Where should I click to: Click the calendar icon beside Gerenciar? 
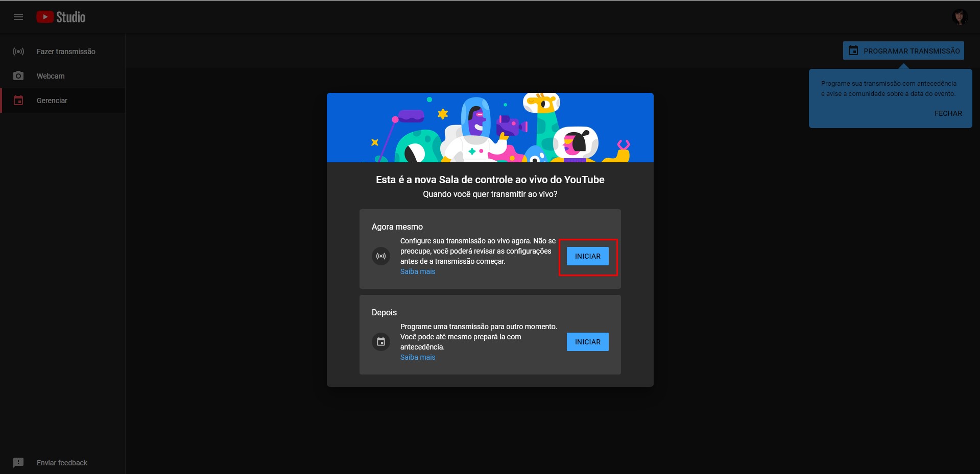tap(18, 101)
